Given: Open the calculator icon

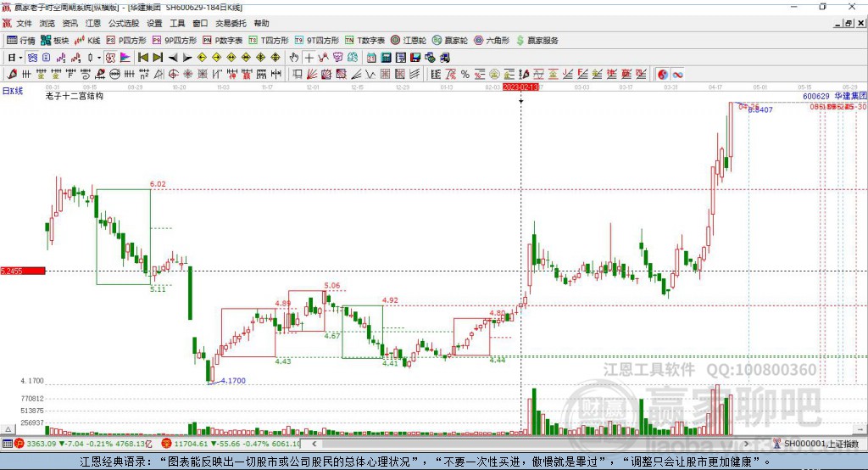Looking at the screenshot, I should coord(386,58).
